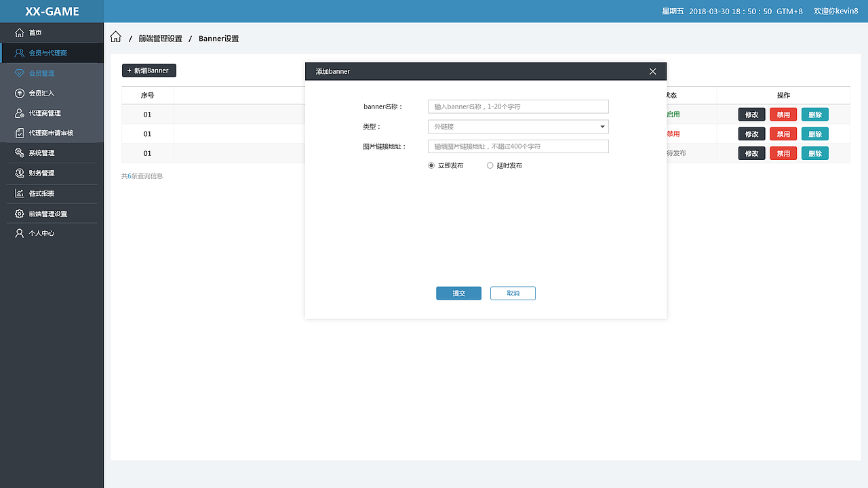Click the chart icon beside 各式报表
Viewport: 868px width, 488px height.
(x=19, y=193)
